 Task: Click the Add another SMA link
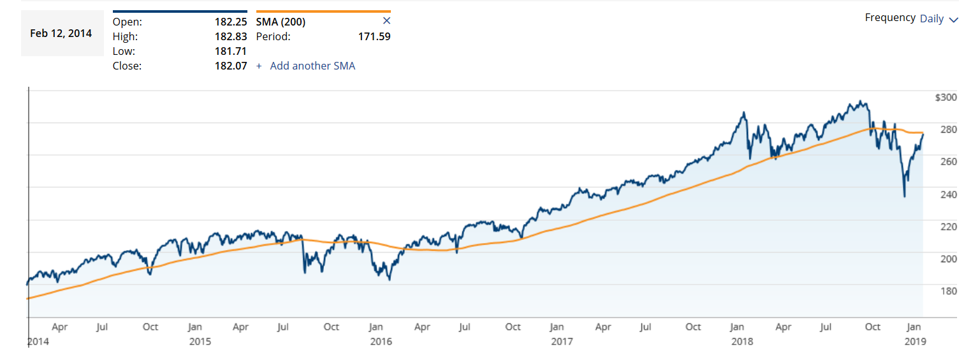pos(312,66)
